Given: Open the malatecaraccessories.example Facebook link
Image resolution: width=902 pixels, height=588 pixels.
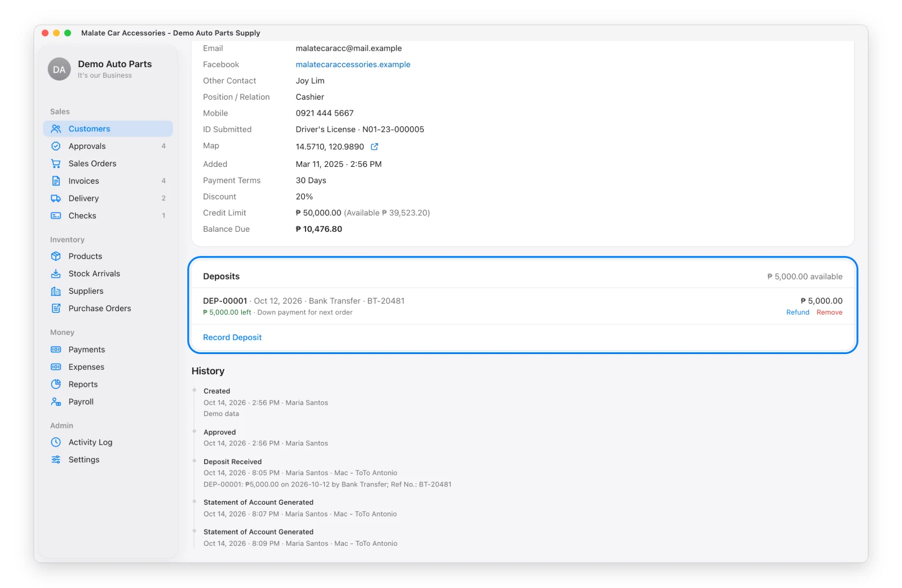Looking at the screenshot, I should (353, 65).
